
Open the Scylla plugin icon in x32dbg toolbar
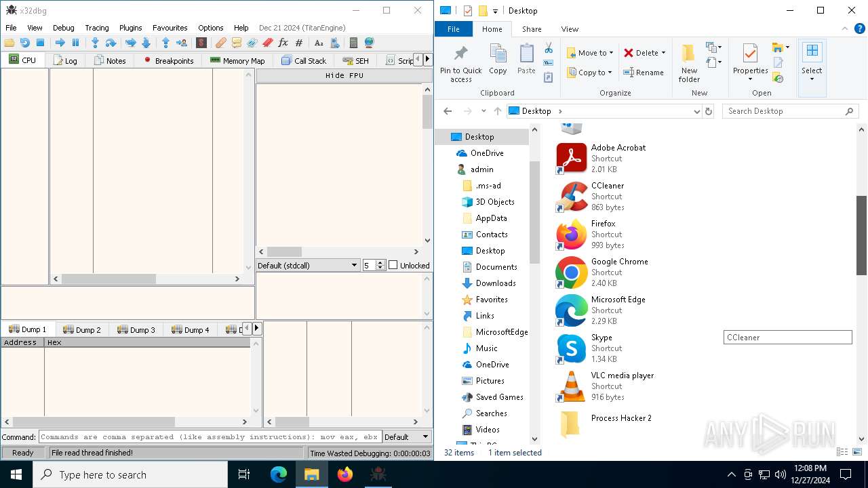click(201, 43)
